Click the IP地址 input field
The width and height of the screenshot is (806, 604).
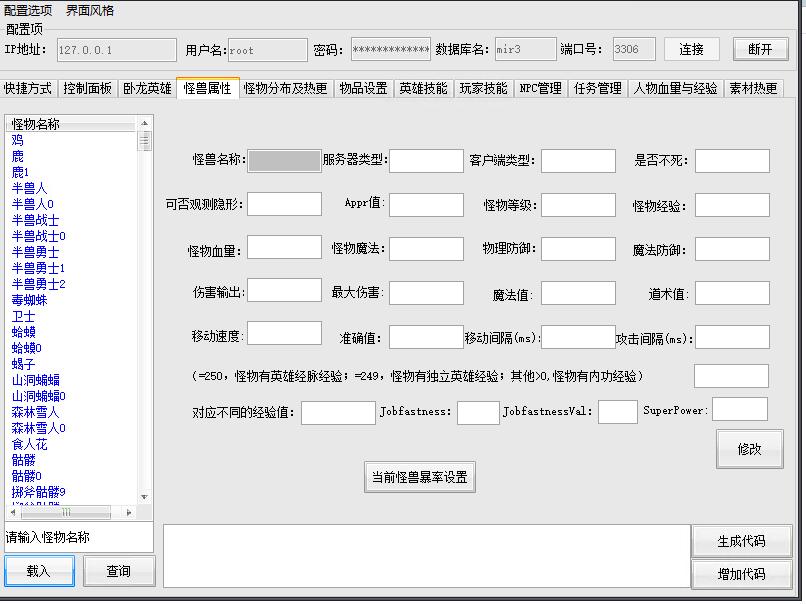point(113,49)
